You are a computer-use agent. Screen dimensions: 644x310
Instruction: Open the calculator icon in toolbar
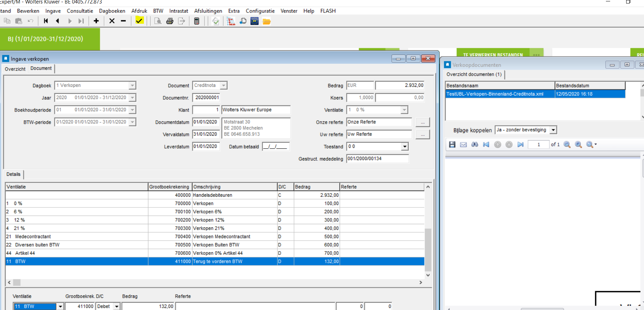(x=197, y=21)
